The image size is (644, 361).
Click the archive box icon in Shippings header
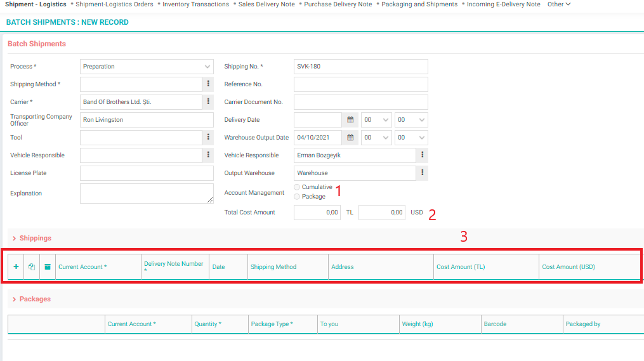[x=48, y=266]
